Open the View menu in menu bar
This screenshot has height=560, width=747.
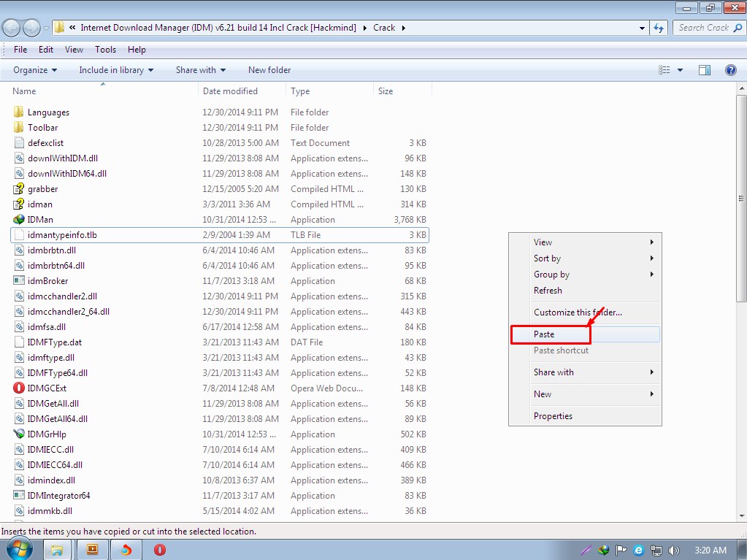click(x=74, y=50)
